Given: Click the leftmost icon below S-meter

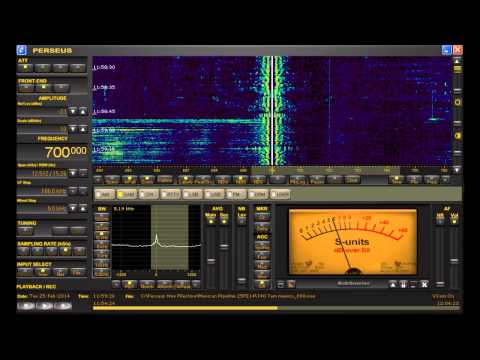Looking at the screenshot, I should [281, 284].
